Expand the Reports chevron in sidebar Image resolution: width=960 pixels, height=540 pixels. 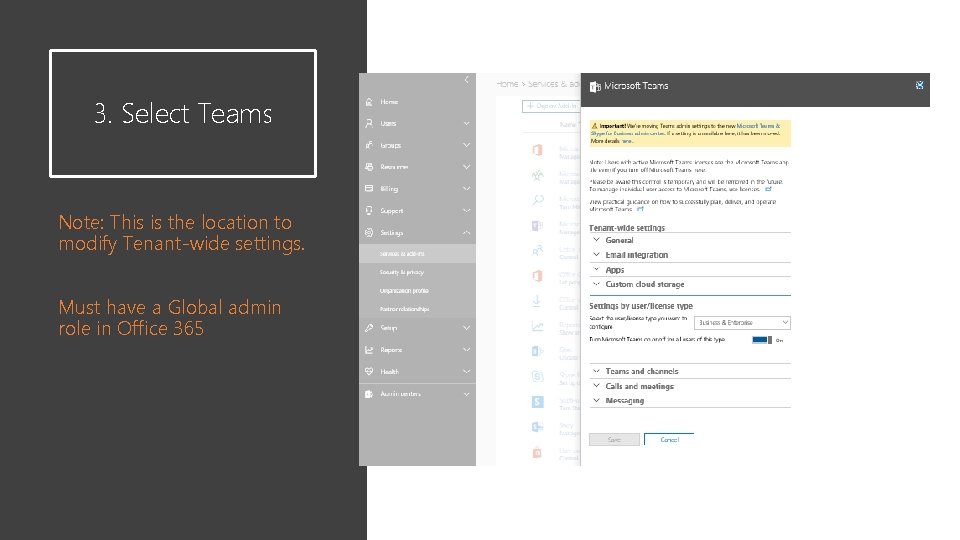click(x=467, y=350)
